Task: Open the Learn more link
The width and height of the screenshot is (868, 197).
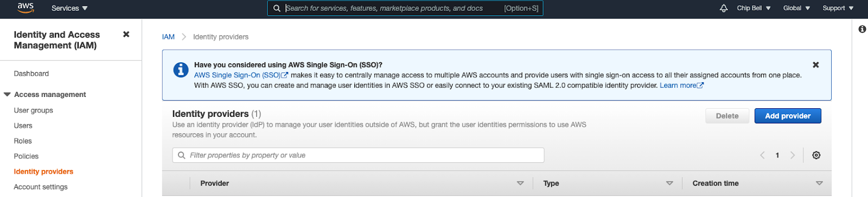Action: tap(681, 86)
